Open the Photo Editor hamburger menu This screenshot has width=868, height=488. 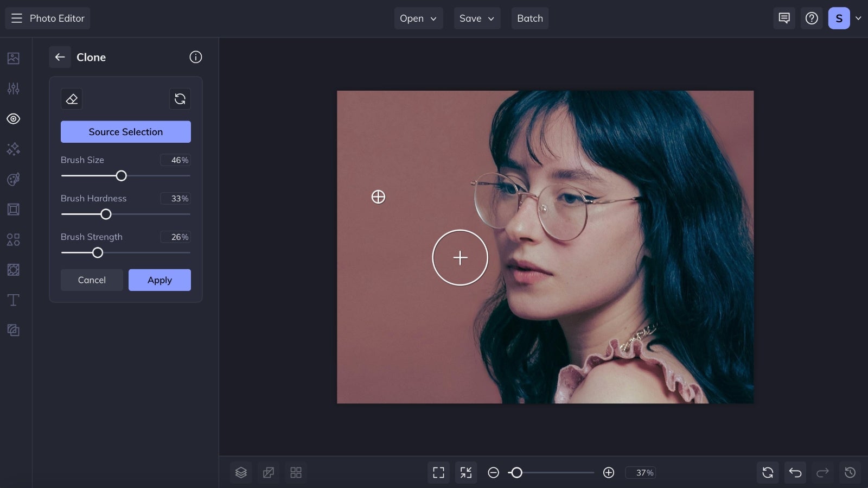17,18
